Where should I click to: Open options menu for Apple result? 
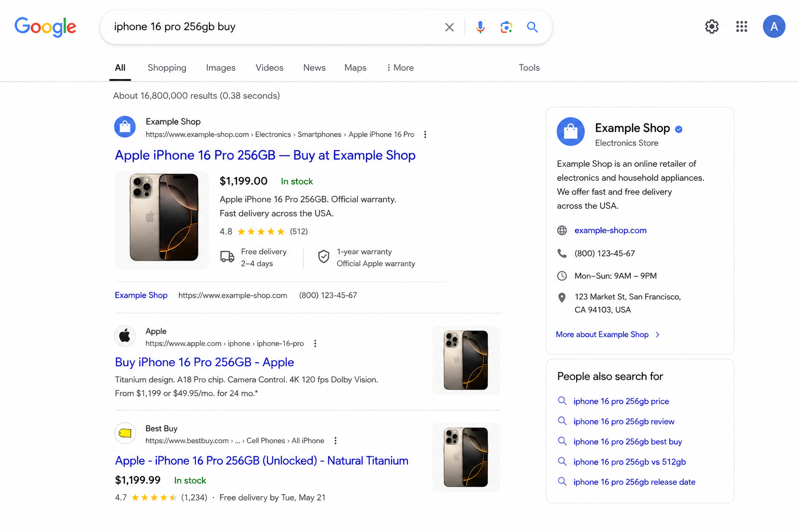click(x=315, y=343)
